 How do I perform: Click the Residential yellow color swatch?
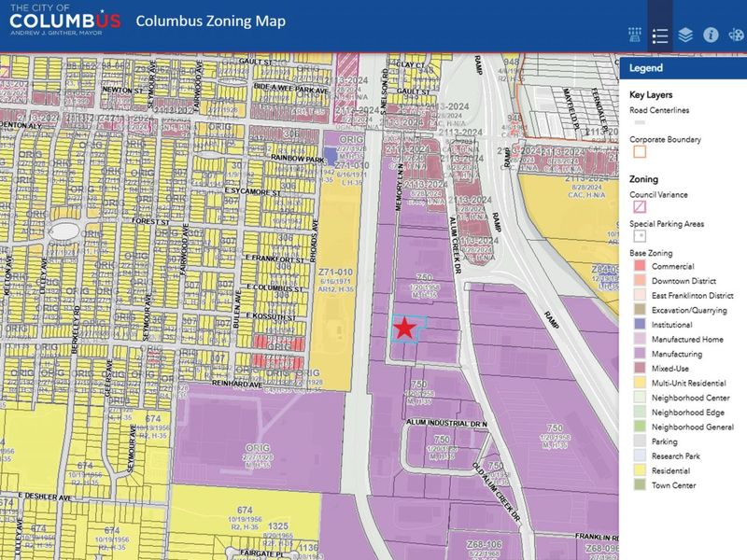(639, 469)
